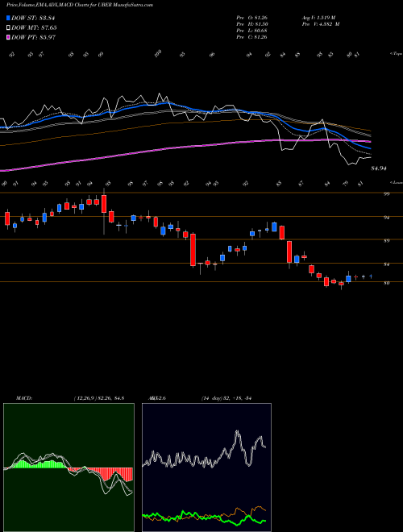The height and width of the screenshot is (532, 403).
Task: Click the chart title mentioning UBER MunafaSutra.com
Action: click(79, 5)
